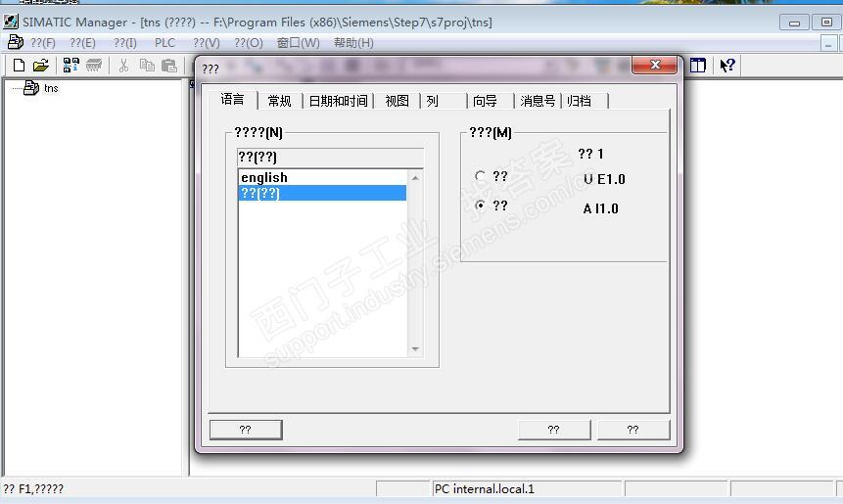
Task: Click the New project toolbar icon
Action: 19,66
